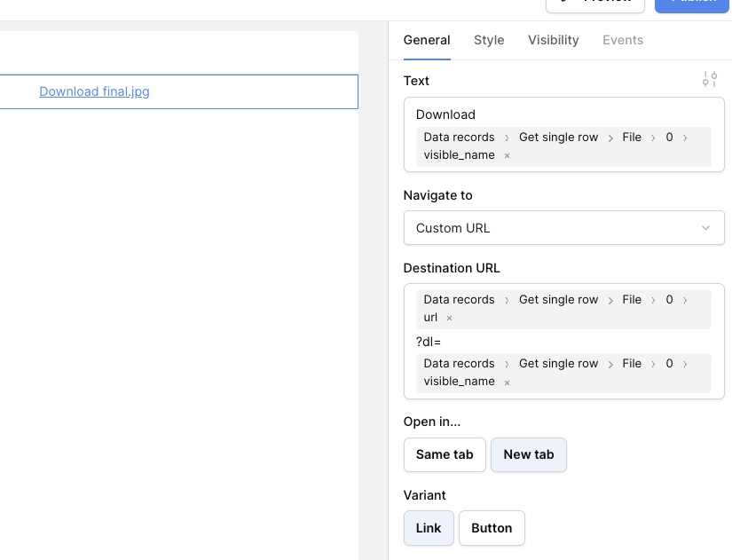
Task: Go to the Visibility tab
Action: click(x=553, y=40)
